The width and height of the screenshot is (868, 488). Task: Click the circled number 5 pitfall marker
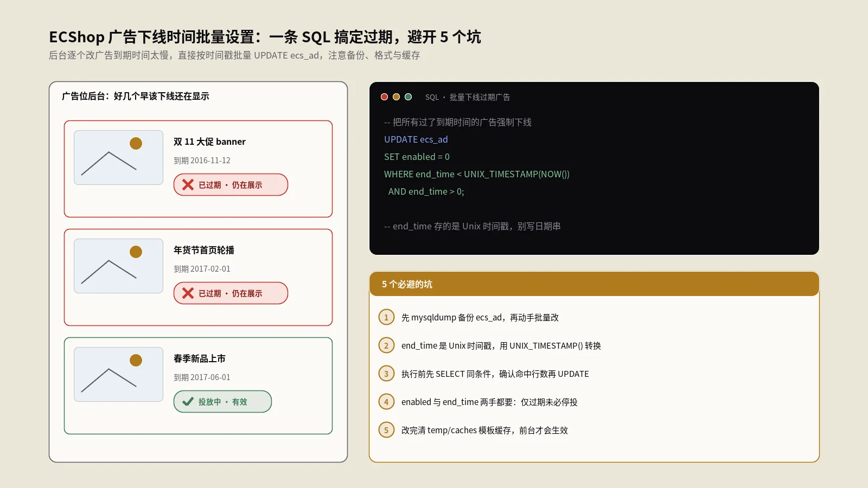386,430
